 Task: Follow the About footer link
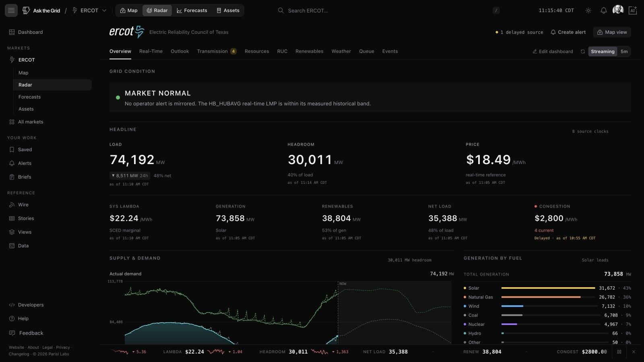pos(33,348)
